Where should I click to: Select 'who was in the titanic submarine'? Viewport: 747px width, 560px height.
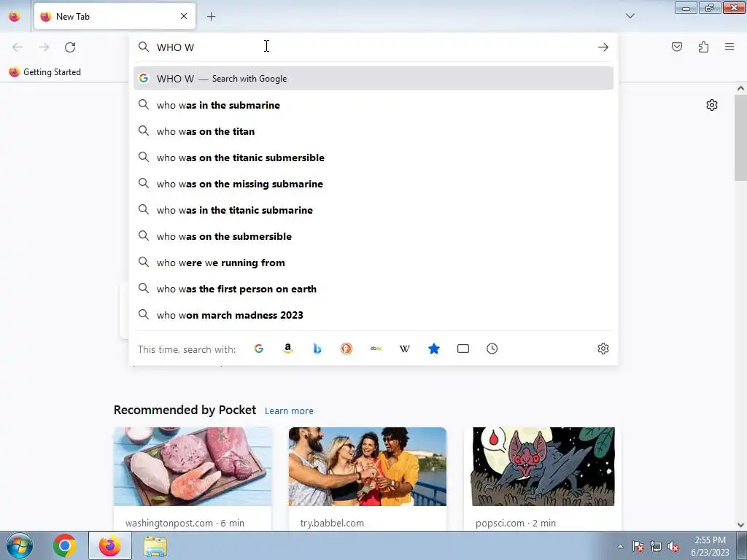point(373,209)
